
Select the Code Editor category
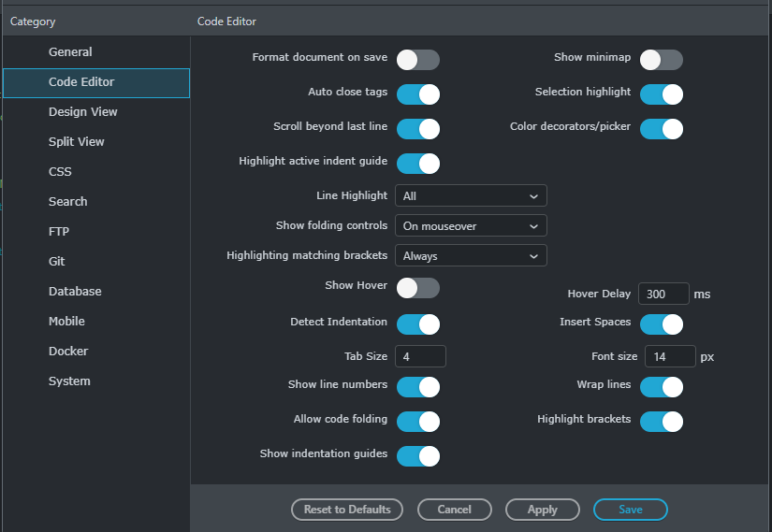coord(96,83)
